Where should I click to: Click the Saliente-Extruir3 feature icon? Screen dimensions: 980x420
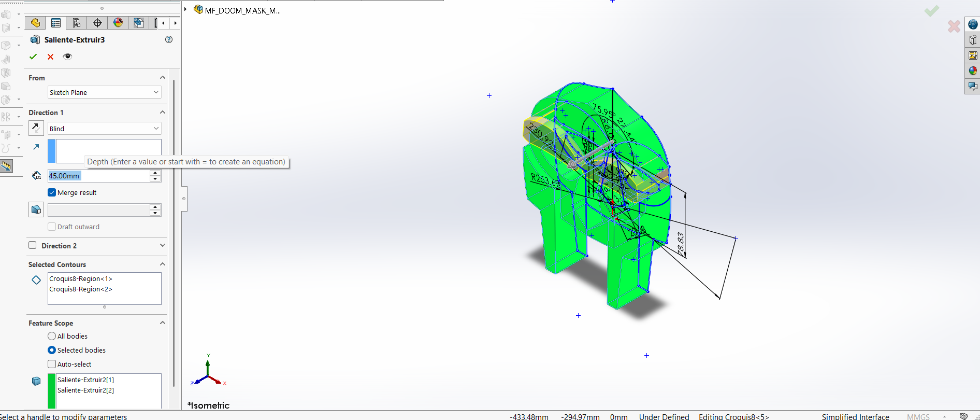point(35,39)
